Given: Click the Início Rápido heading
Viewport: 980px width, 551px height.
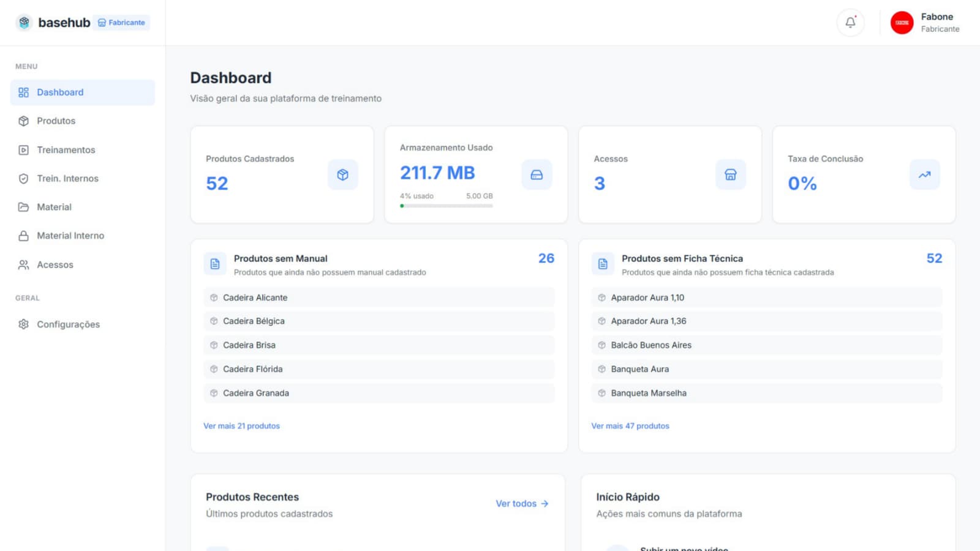Looking at the screenshot, I should [628, 497].
